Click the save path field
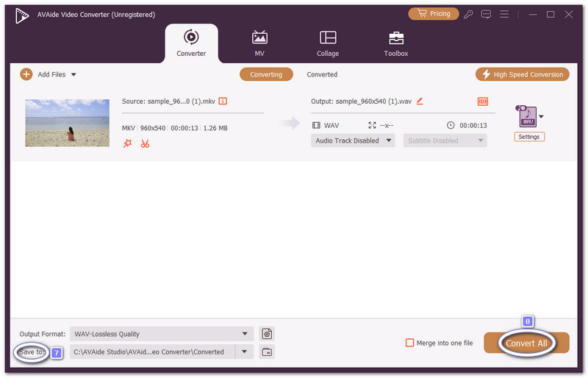The width and height of the screenshot is (588, 378). point(153,352)
